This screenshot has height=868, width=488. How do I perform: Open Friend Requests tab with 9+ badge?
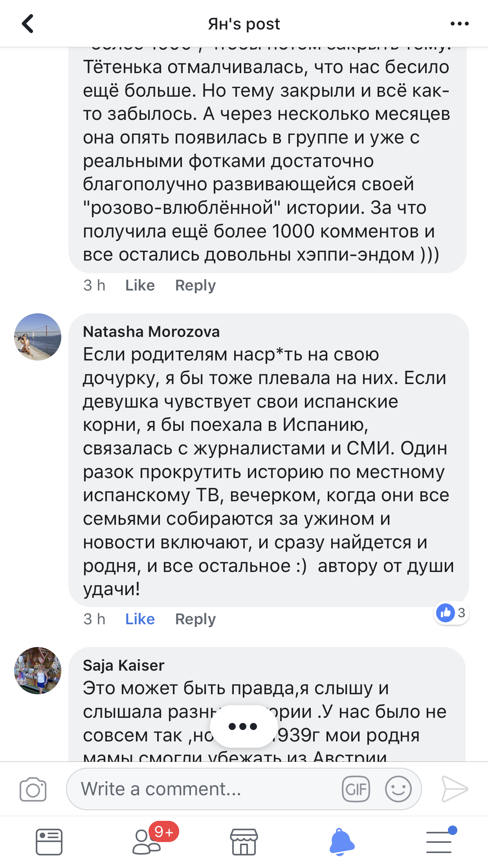pos(147,842)
